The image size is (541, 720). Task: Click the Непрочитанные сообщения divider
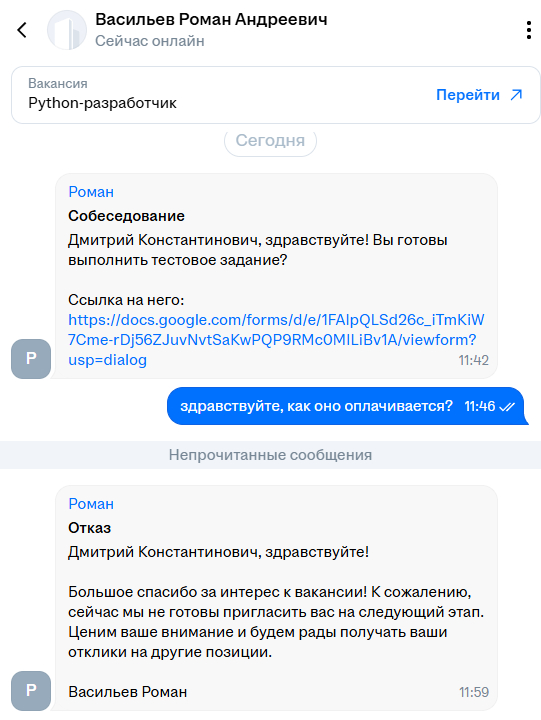(270, 455)
